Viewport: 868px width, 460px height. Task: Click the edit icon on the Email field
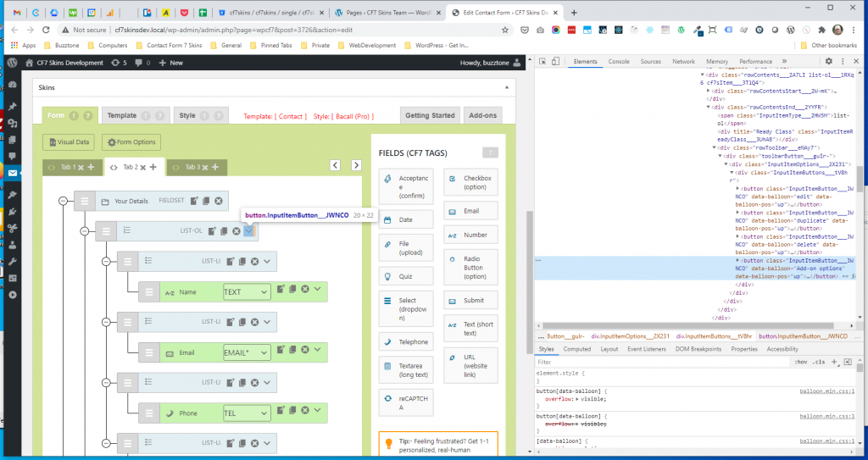281,352
